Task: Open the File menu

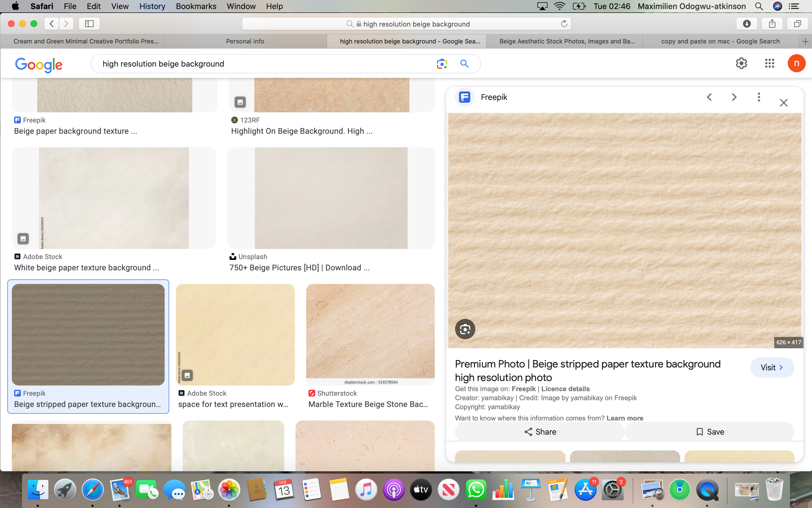Action: click(70, 6)
